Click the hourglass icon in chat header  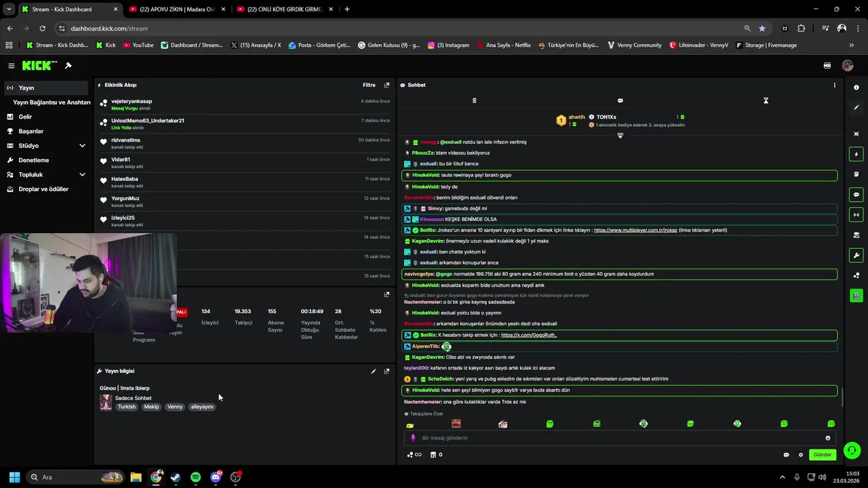tap(766, 100)
